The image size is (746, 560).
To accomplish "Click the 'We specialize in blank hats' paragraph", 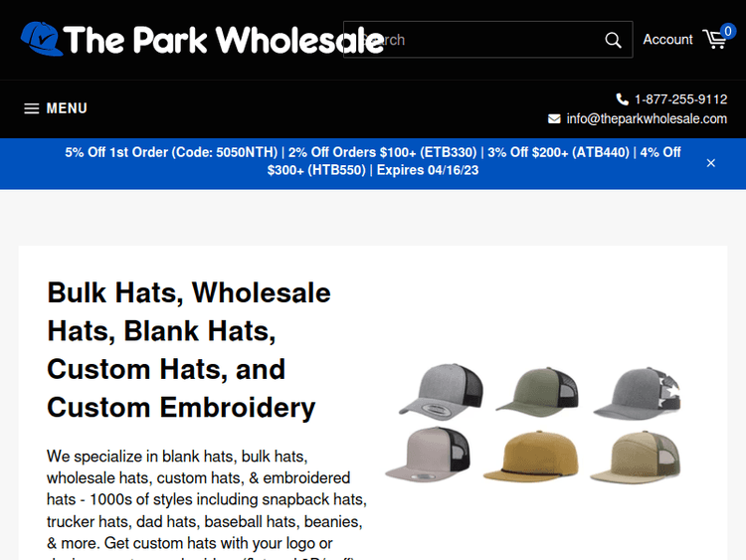I will 207,504.
